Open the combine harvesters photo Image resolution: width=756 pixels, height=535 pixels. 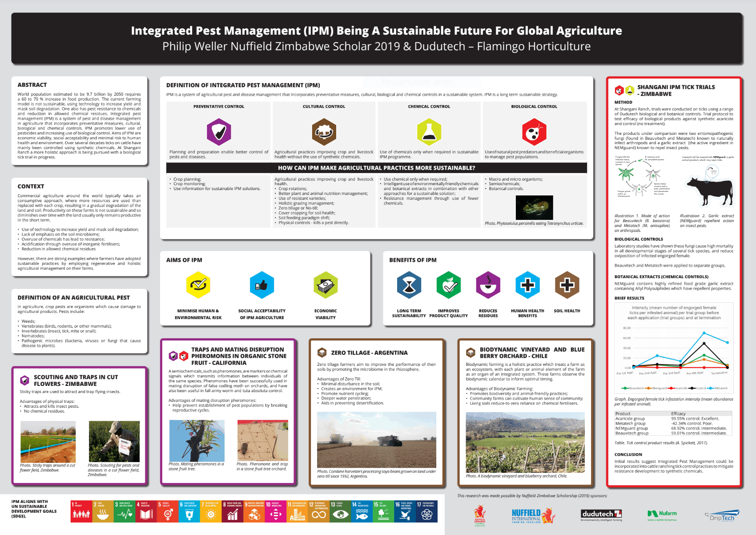[376, 440]
